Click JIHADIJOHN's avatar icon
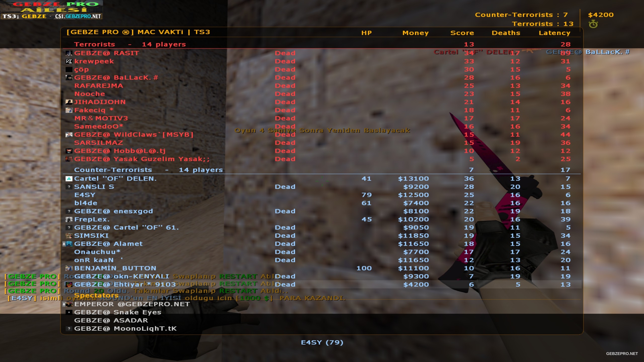This screenshot has height=362, width=644. 69,102
